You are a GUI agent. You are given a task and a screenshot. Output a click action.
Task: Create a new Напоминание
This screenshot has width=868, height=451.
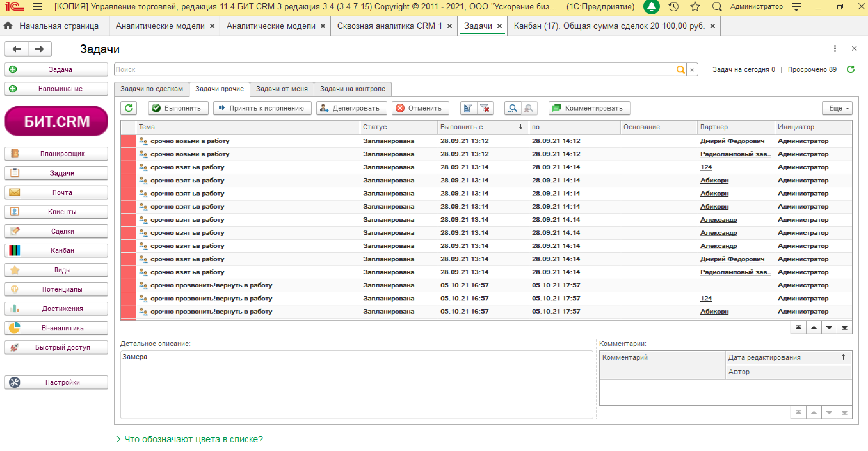56,89
